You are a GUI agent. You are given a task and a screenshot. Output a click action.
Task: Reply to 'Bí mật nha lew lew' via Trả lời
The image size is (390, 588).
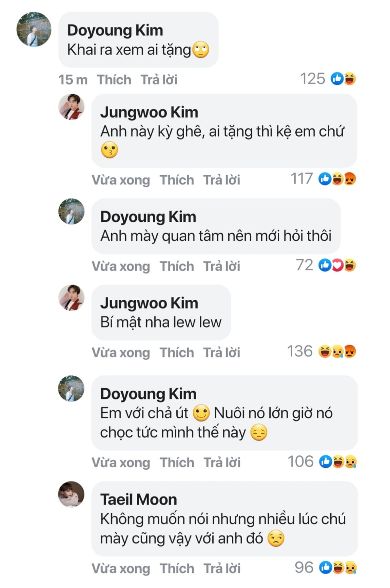pyautogui.click(x=222, y=353)
